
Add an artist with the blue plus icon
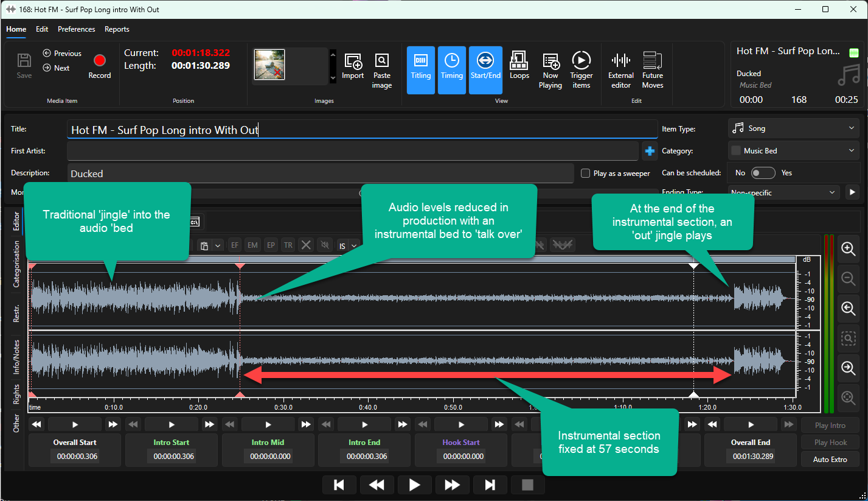click(650, 151)
